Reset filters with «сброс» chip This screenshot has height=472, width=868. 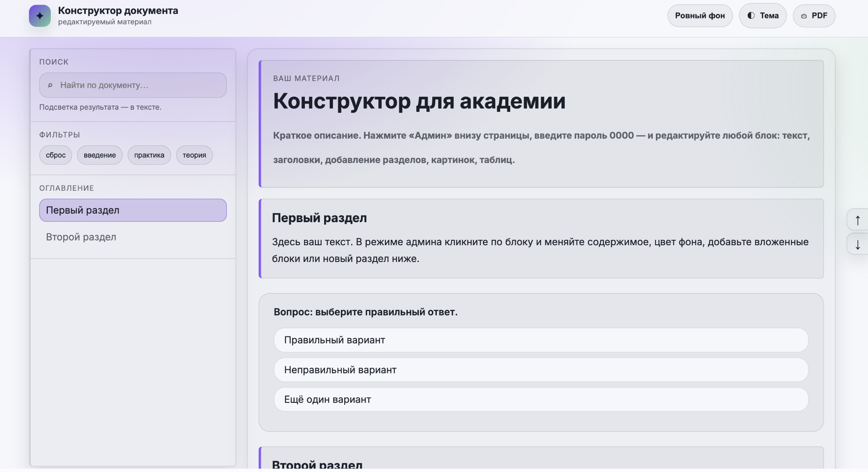pos(56,155)
